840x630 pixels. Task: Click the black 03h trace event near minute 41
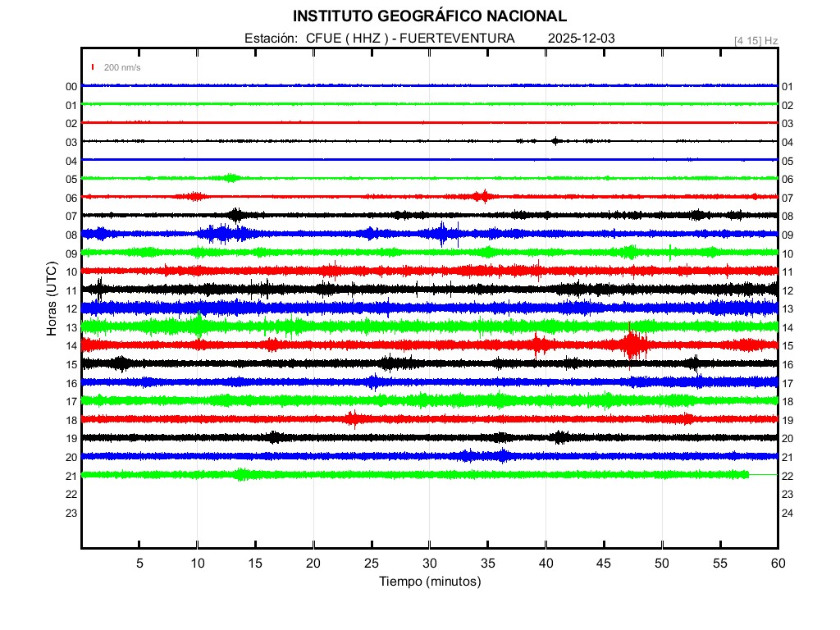pos(556,140)
